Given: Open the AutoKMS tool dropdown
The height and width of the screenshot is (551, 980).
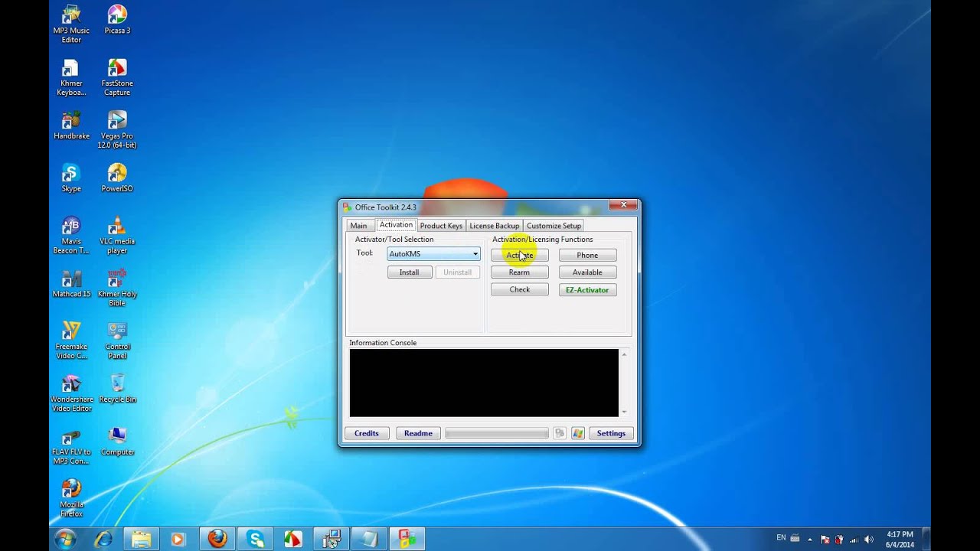Looking at the screenshot, I should [434, 254].
